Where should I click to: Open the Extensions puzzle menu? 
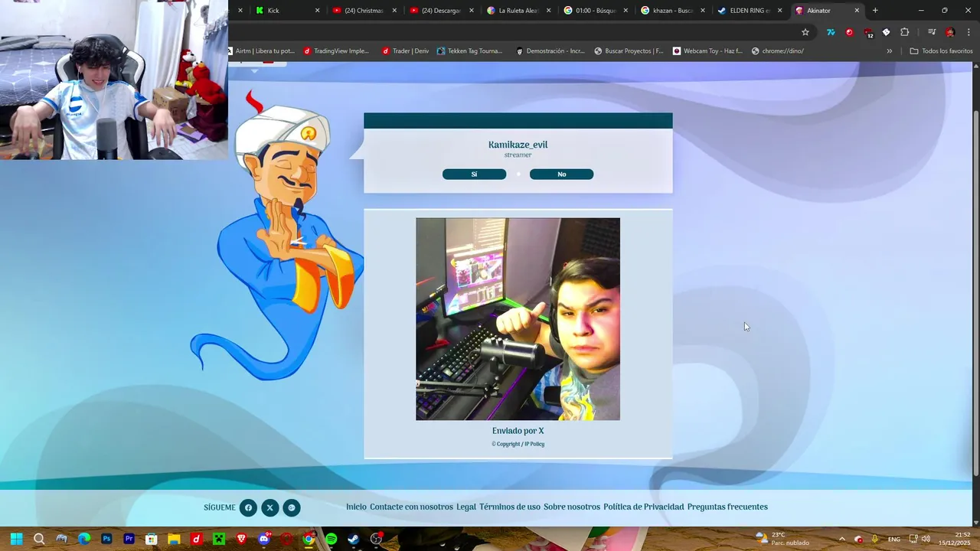[x=905, y=32]
